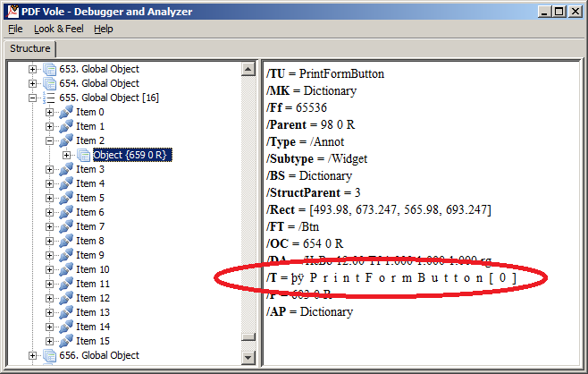Click the pin icon beside Item 15
Viewport: 588px width, 374px height.
click(x=66, y=341)
